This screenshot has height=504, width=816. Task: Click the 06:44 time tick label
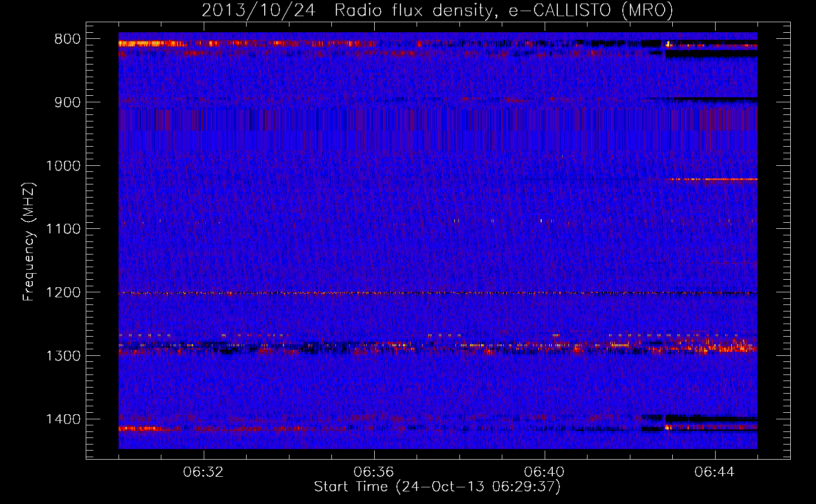[715, 472]
